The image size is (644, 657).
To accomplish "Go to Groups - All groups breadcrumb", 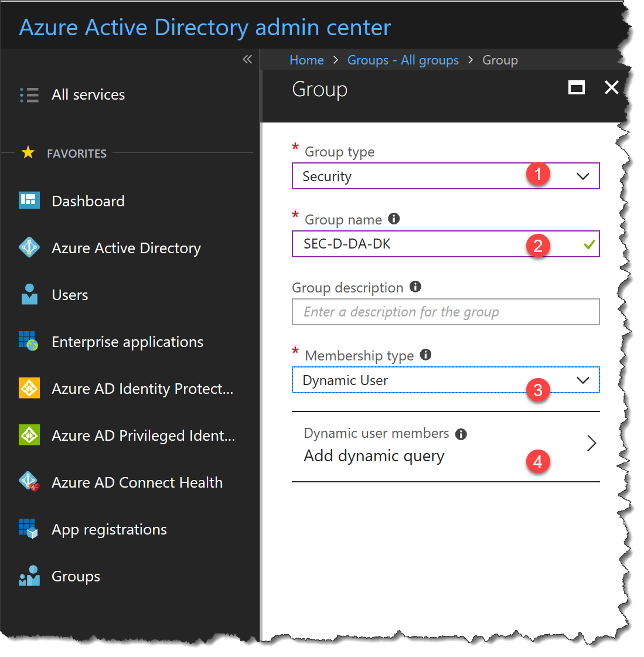I will (403, 60).
